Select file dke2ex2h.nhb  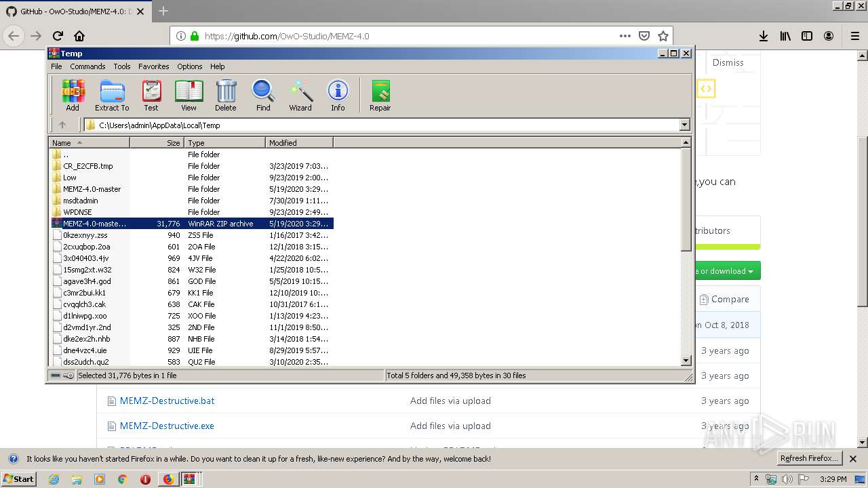point(191,339)
